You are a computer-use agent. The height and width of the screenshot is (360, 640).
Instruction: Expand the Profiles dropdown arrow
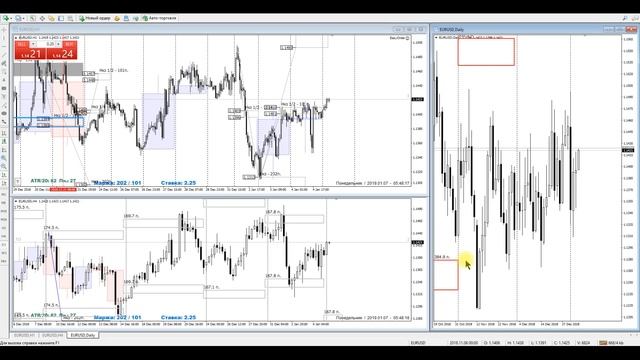pos(23,18)
